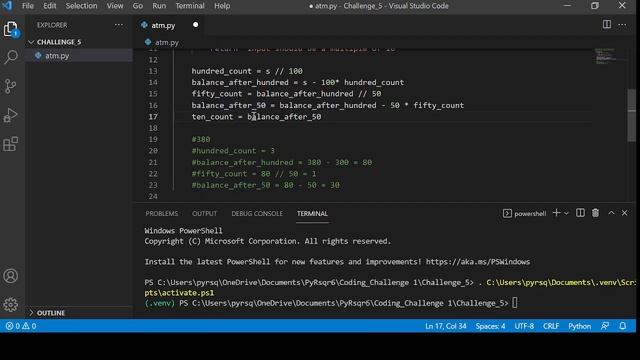Switch to the PROBLEMS panel tab
This screenshot has width=640, height=360.
point(162,213)
